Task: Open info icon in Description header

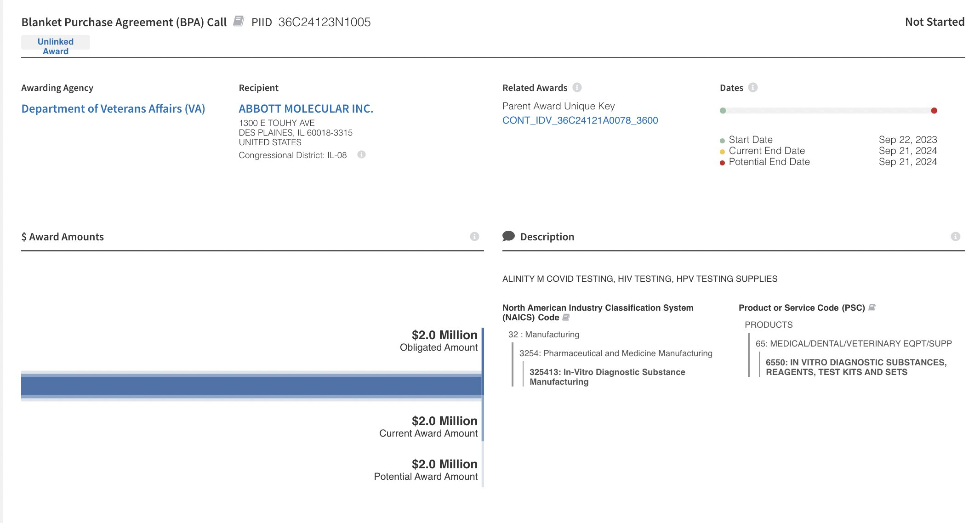Action: click(955, 236)
